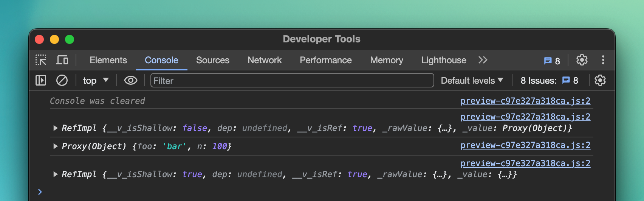Select the Console tab

(161, 60)
